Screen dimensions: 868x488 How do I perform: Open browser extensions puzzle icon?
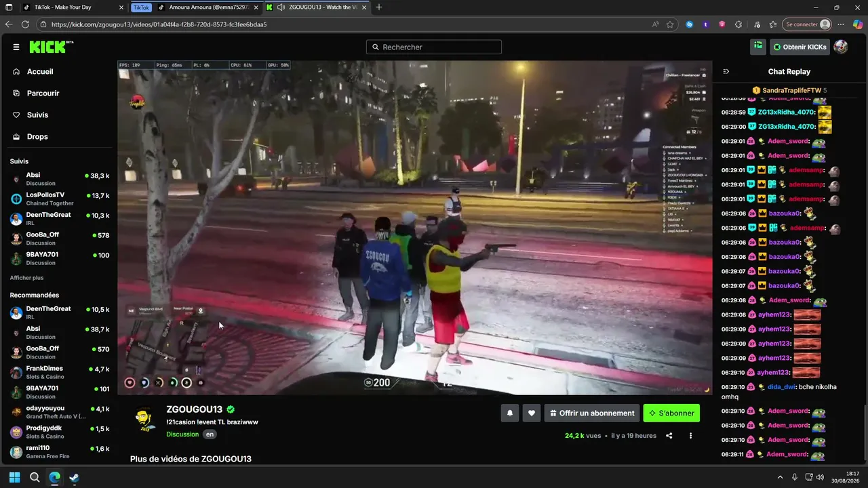pyautogui.click(x=738, y=24)
